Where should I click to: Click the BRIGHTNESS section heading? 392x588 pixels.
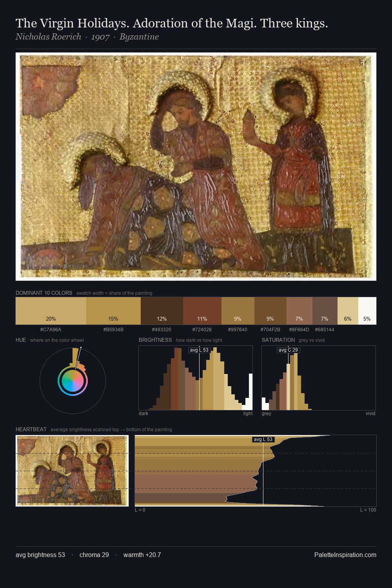pyautogui.click(x=155, y=340)
